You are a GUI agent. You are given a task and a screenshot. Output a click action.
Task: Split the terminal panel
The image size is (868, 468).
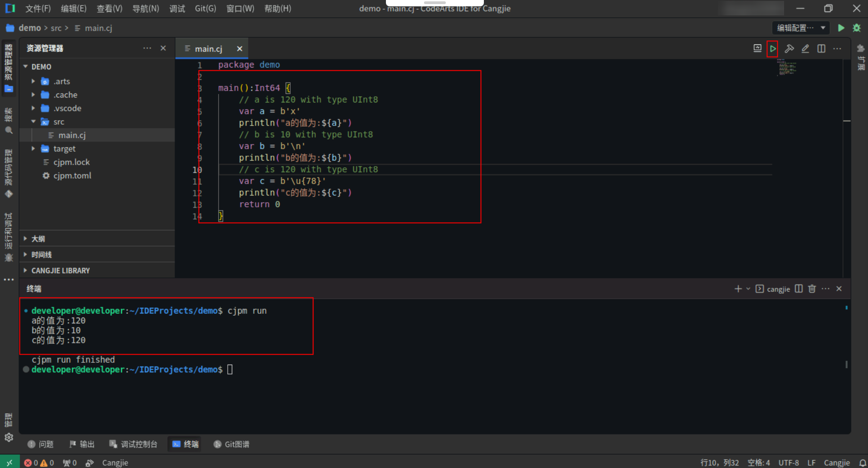[x=799, y=289]
